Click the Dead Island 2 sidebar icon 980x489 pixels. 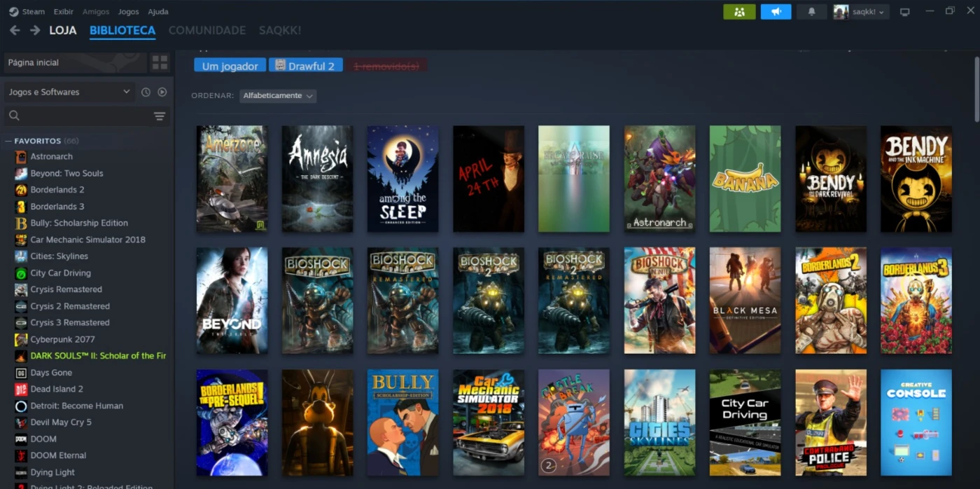coord(21,390)
